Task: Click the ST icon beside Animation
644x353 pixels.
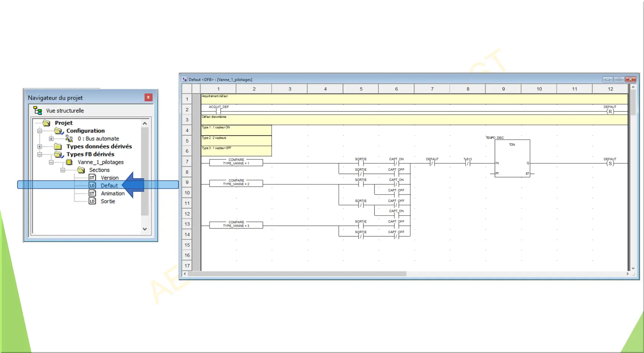Action: pyautogui.click(x=92, y=193)
